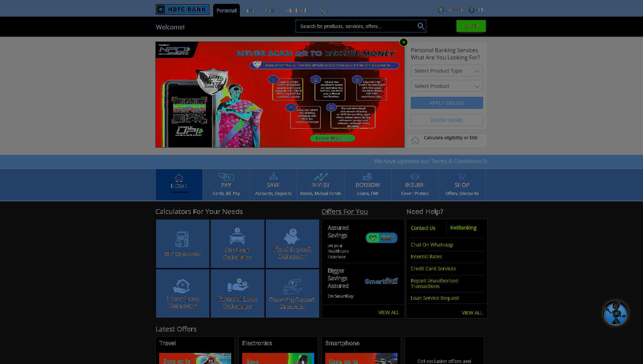This screenshot has width=643, height=364.
Task: Click the NPCI logo on banner
Action: click(x=174, y=50)
